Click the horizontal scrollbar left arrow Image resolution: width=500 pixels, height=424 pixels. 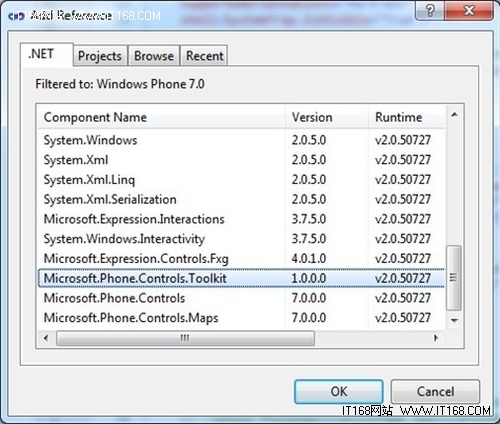coord(46,338)
